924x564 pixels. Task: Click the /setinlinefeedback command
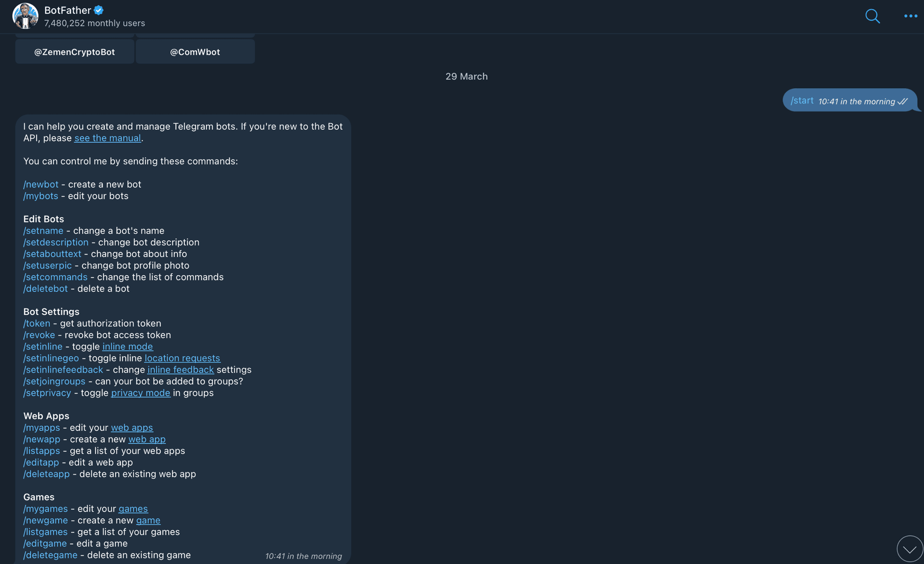(63, 369)
